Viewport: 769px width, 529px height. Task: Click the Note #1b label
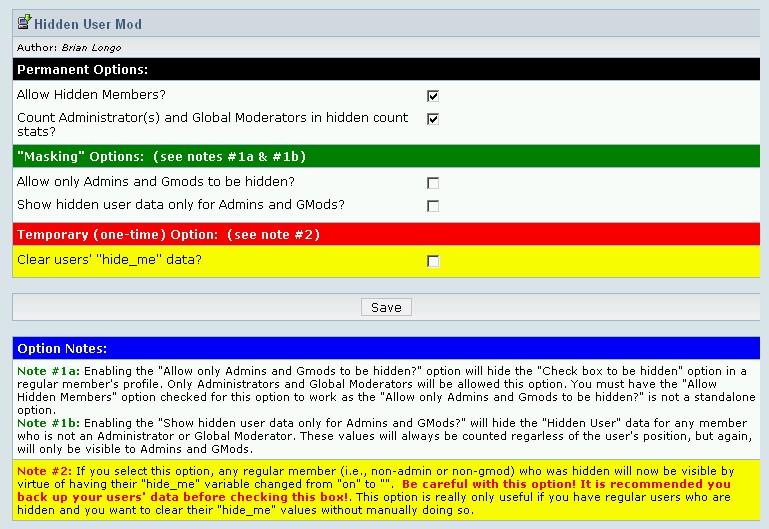[x=48, y=423]
